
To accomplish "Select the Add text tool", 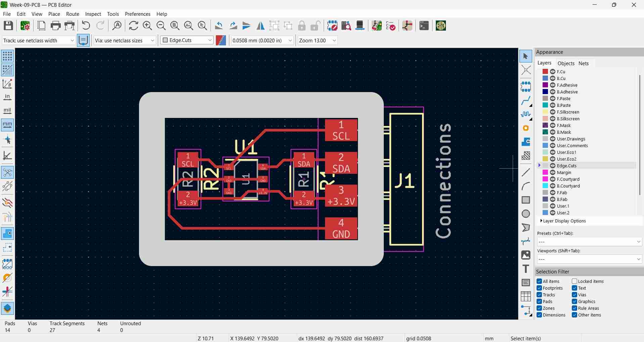I will 526,269.
